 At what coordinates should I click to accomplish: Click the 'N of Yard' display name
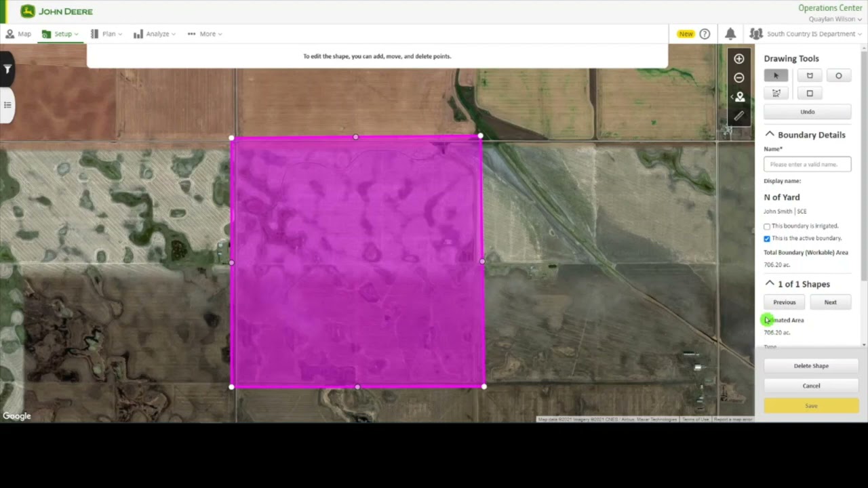point(782,197)
